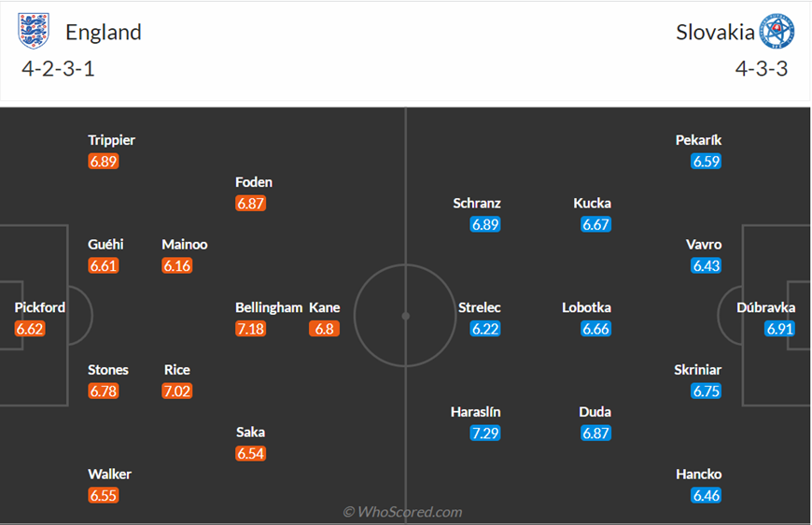Click the Slovakia team crest icon
Screen dimensions: 812x525
[x=777, y=32]
